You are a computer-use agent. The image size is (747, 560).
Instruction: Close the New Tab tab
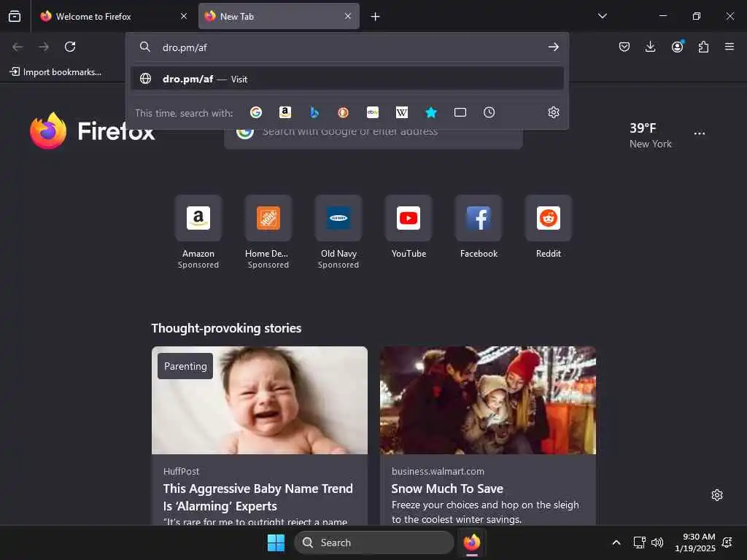tap(348, 16)
